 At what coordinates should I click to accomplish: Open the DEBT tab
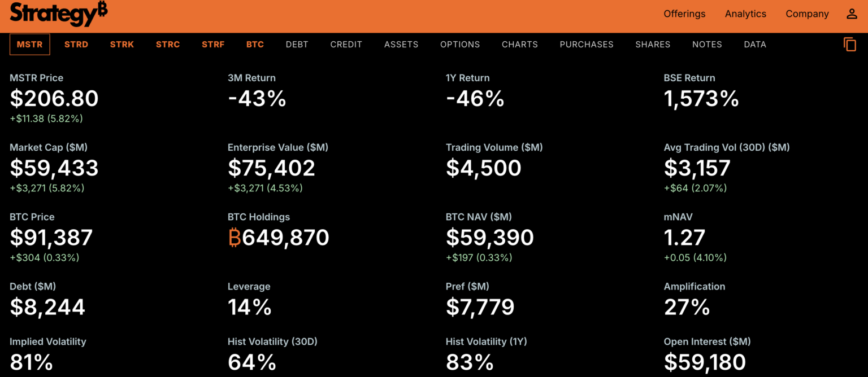coord(297,45)
